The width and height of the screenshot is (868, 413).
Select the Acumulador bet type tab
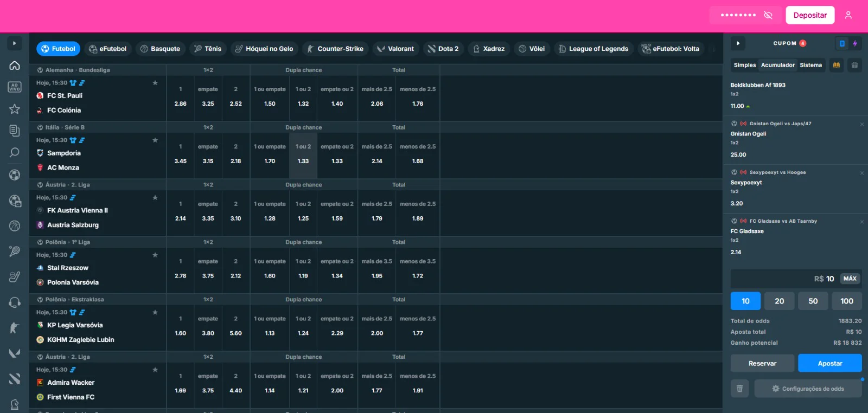(778, 65)
